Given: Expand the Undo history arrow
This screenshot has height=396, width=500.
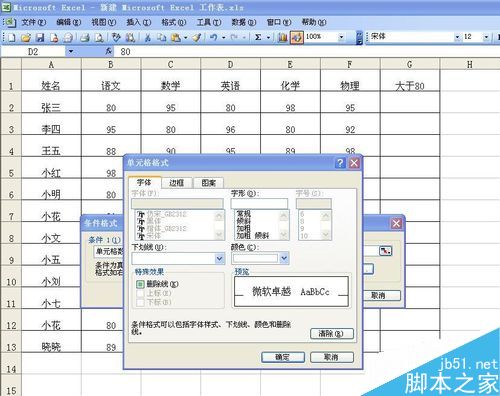Looking at the screenshot, I should (223, 38).
